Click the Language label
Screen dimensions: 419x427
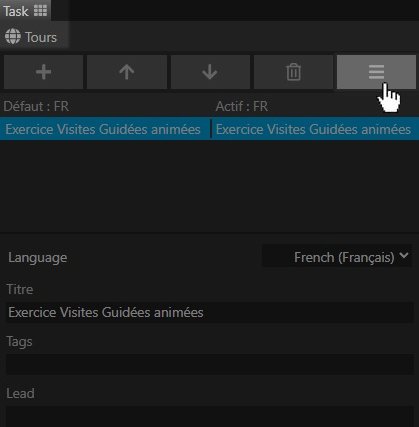38,258
